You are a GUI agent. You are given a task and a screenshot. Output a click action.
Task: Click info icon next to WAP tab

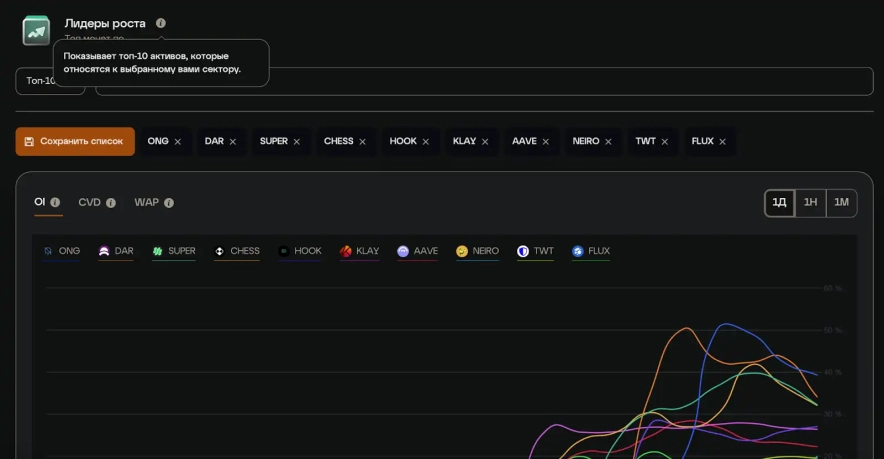169,203
